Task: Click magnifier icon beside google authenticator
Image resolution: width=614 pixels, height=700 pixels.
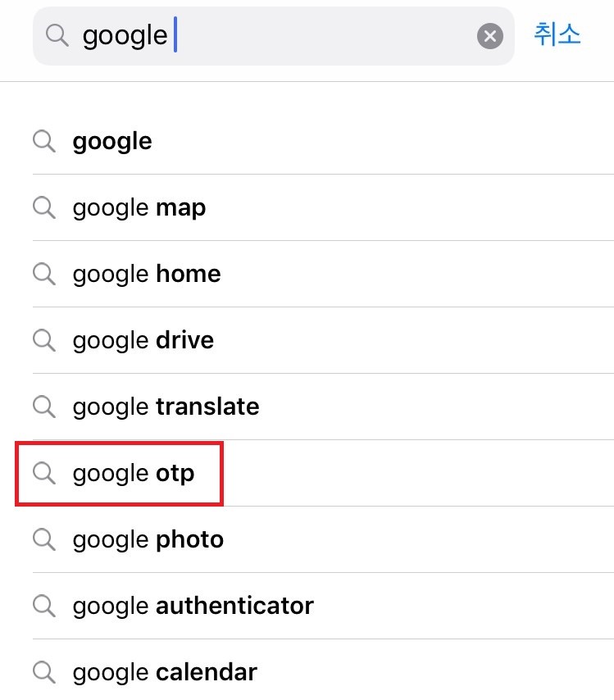Action: point(44,606)
